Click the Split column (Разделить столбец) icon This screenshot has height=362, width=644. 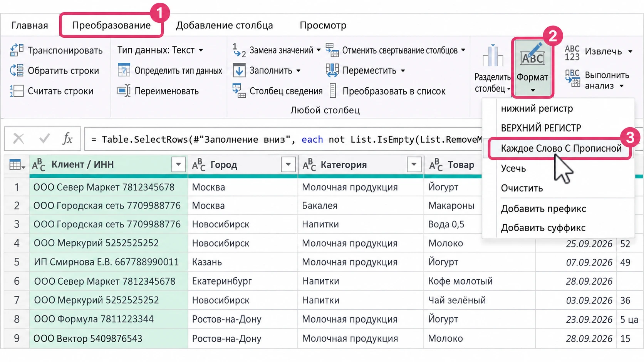pyautogui.click(x=493, y=56)
